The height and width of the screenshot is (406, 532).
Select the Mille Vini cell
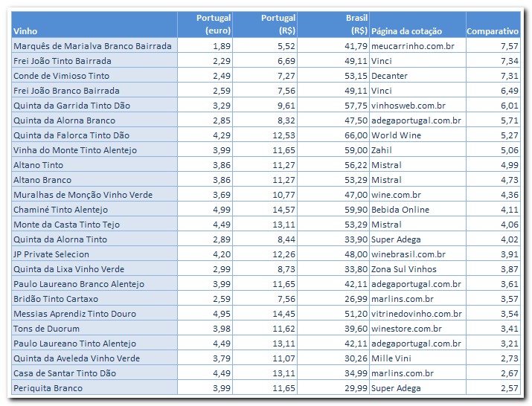click(417, 358)
